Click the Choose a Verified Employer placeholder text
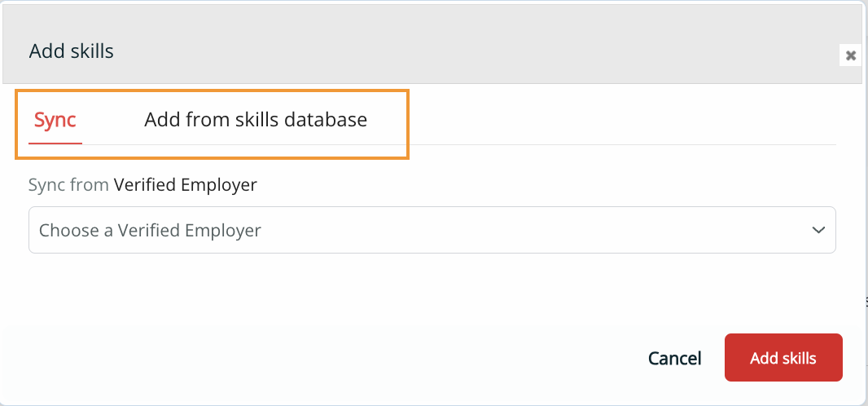Image resolution: width=868 pixels, height=406 pixels. tap(151, 231)
